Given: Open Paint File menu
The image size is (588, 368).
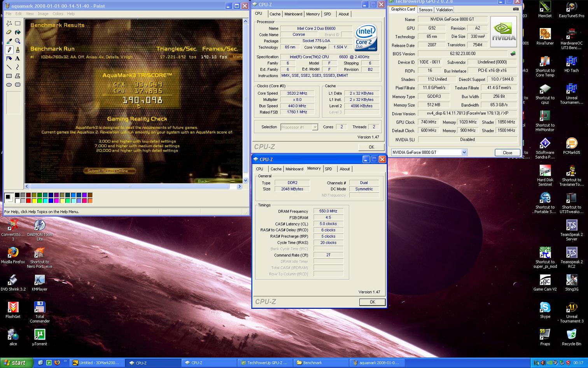Looking at the screenshot, I should pos(9,14).
